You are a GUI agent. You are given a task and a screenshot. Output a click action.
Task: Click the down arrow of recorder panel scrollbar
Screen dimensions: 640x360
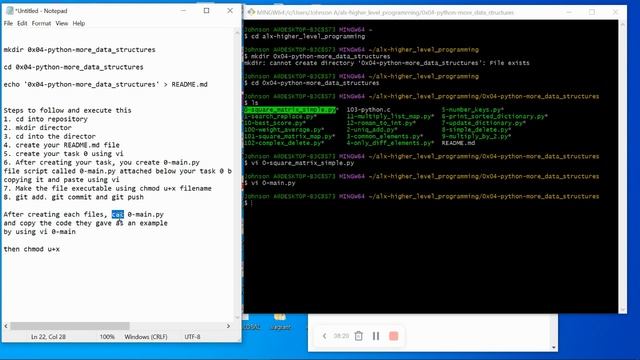(554, 347)
